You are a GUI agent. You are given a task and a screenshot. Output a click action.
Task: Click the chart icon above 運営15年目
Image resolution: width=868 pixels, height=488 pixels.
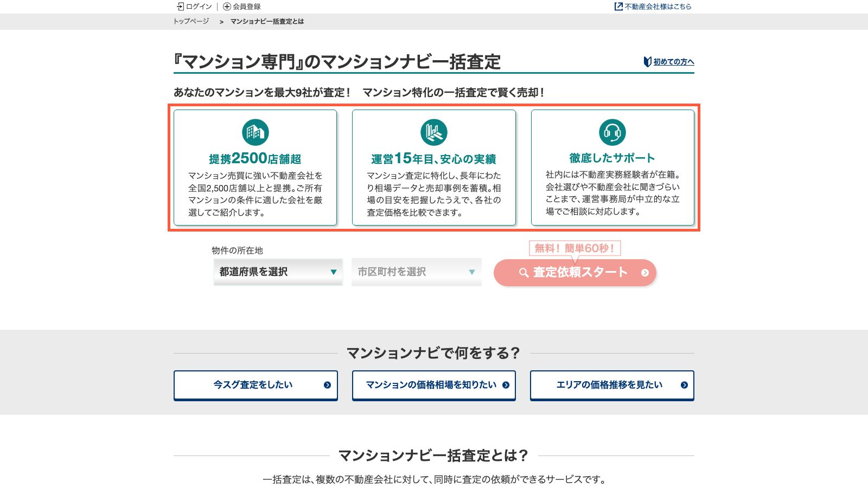coord(434,132)
